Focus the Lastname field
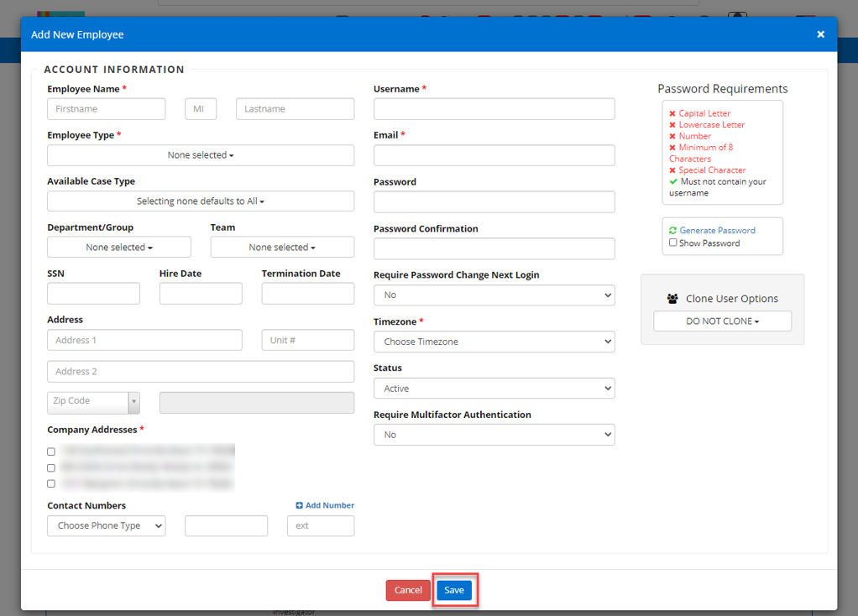Screen dimensions: 858x616 (x=295, y=109)
